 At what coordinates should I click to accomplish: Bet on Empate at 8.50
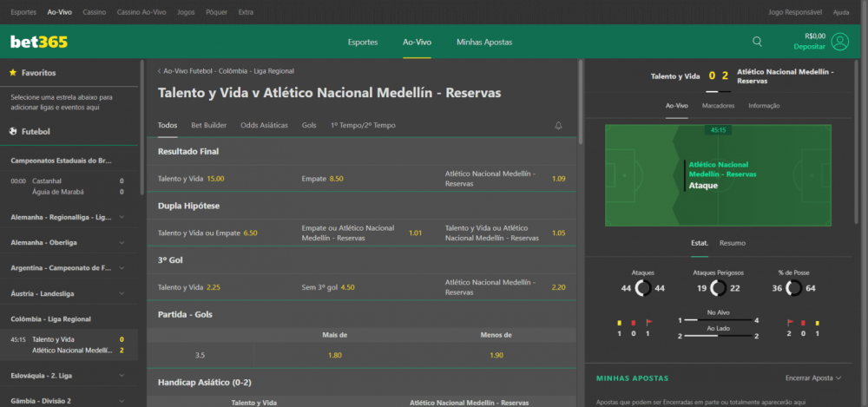tap(361, 179)
